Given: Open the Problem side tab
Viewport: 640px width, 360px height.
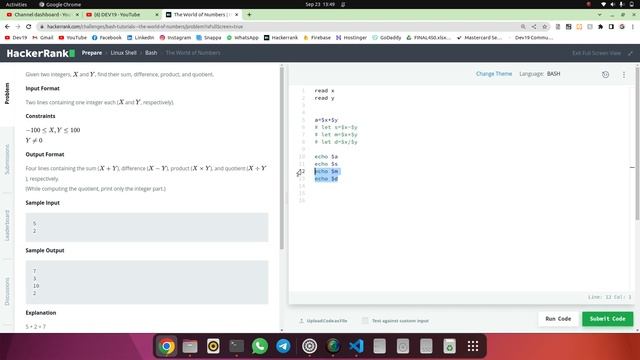Looking at the screenshot, I should coord(7,93).
